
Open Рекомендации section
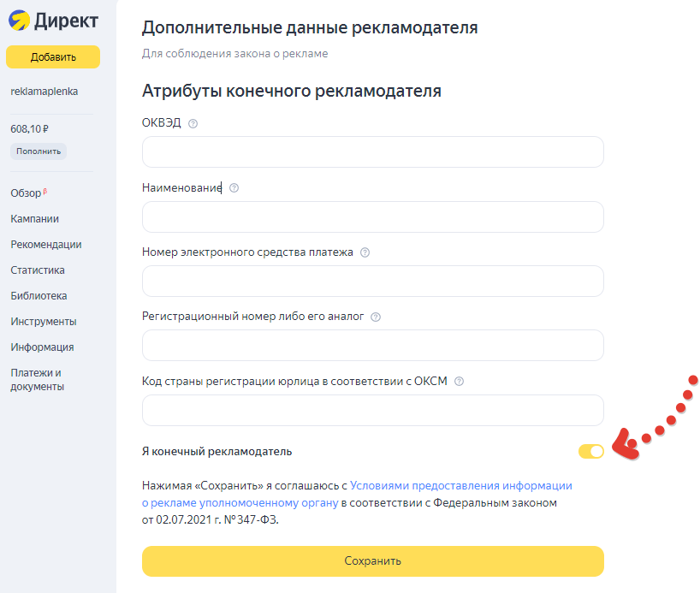46,245
